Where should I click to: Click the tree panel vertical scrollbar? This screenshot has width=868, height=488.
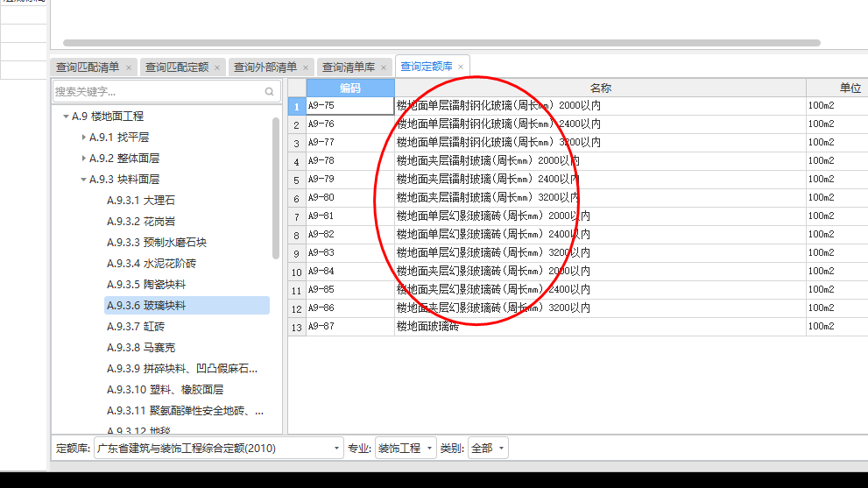(x=276, y=188)
